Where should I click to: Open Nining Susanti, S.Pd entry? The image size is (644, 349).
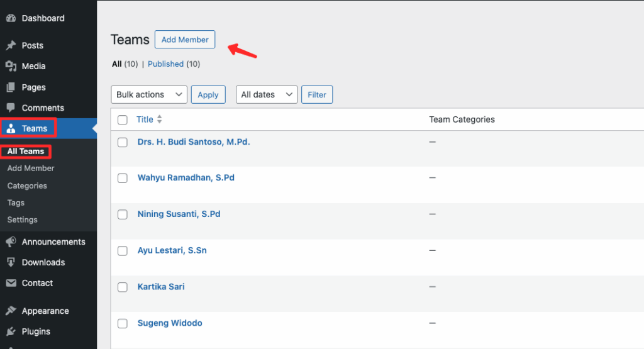pos(179,214)
